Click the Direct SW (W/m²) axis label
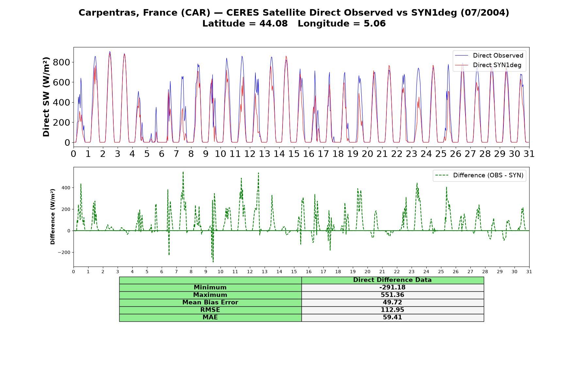The width and height of the screenshot is (588, 392). [46, 97]
